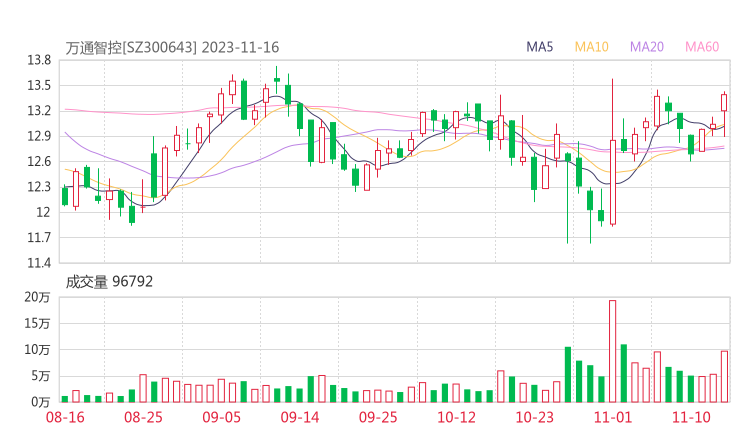
Task: Click the 08-16 date label
Action: pyautogui.click(x=65, y=417)
